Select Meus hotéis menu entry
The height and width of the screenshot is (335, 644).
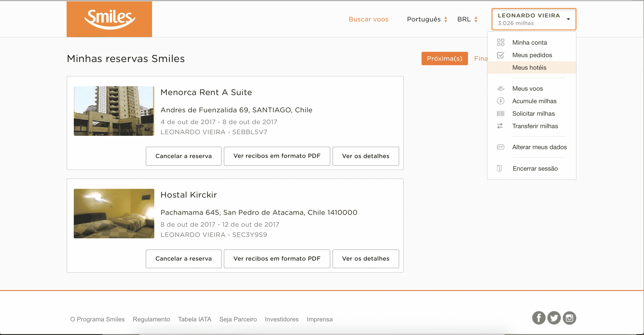[x=532, y=67]
